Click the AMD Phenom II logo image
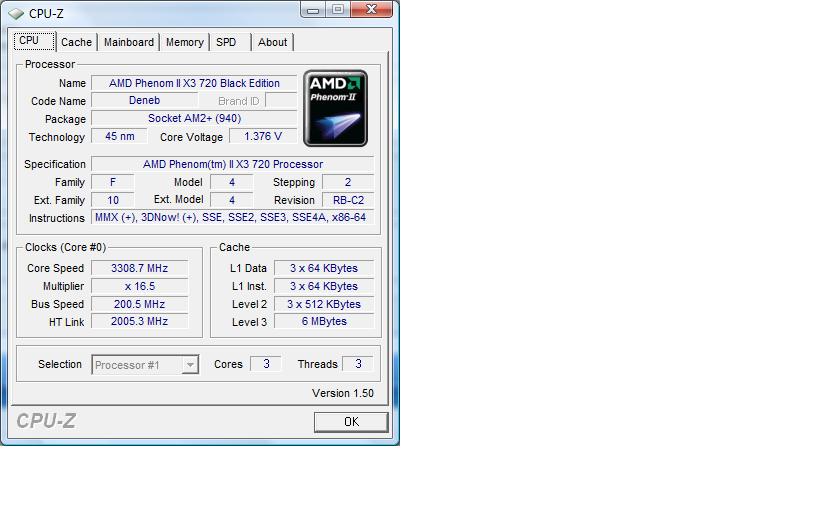Viewport: 840px width, 525px height. click(x=335, y=108)
